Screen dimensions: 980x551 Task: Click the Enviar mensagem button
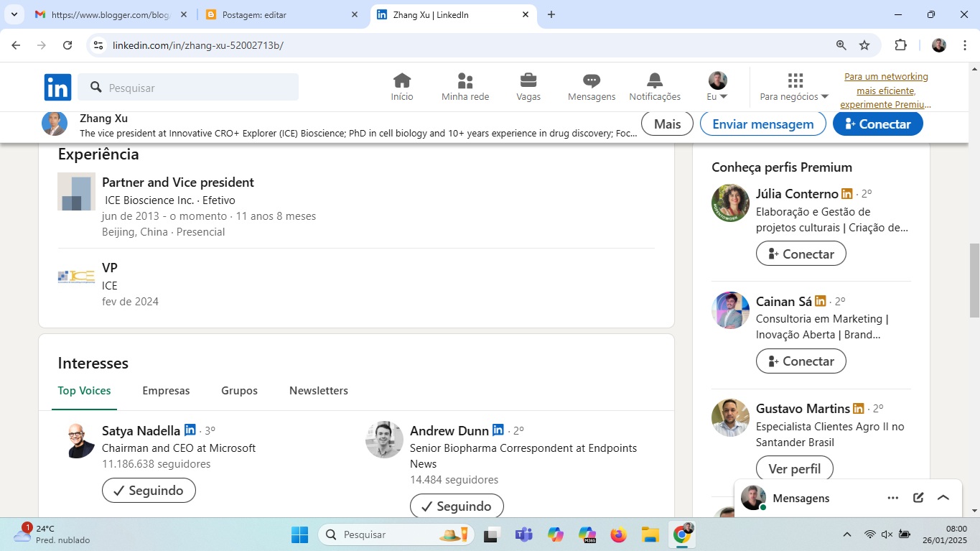click(x=762, y=124)
